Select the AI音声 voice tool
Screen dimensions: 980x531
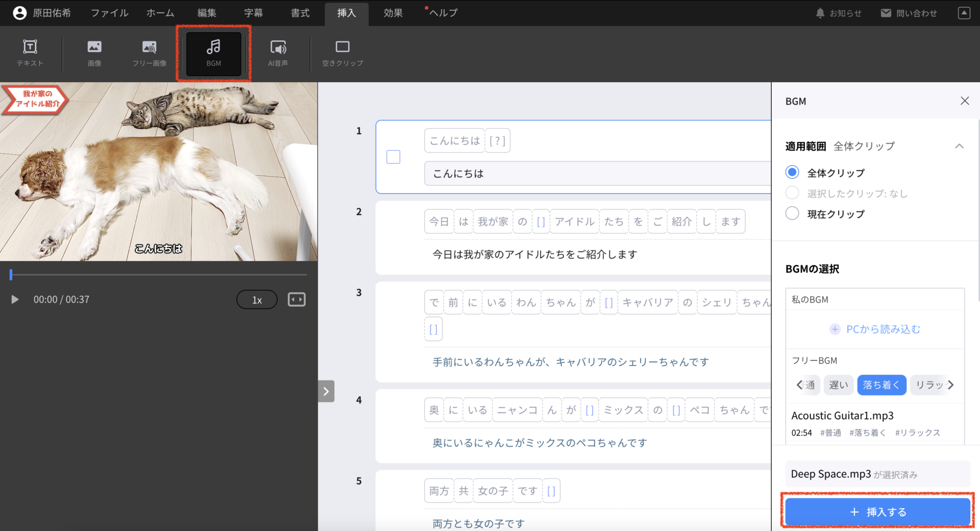[x=278, y=53]
